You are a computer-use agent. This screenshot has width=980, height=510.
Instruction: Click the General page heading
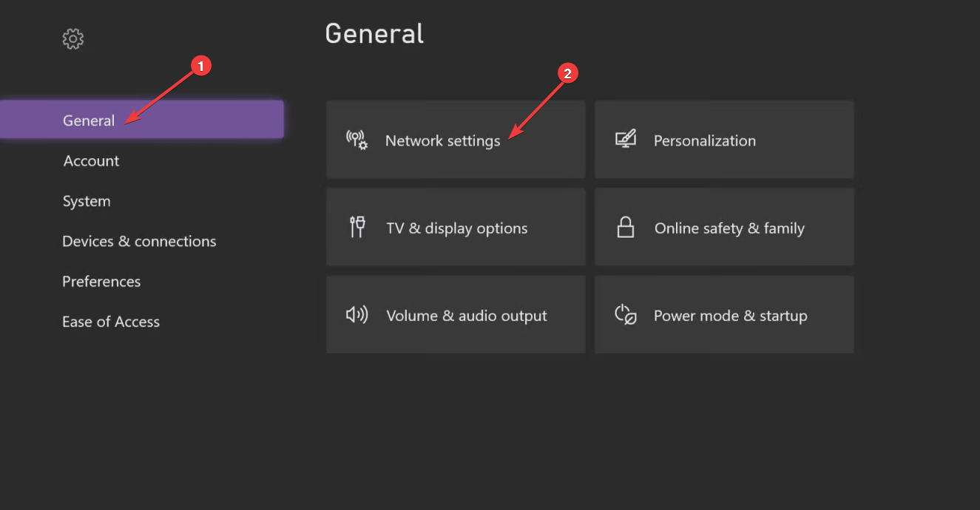click(374, 34)
